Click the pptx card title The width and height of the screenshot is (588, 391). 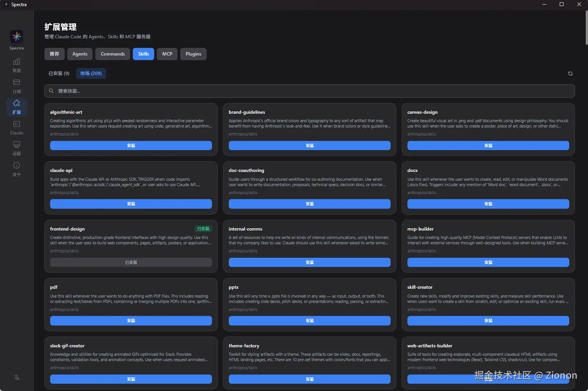tap(234, 287)
